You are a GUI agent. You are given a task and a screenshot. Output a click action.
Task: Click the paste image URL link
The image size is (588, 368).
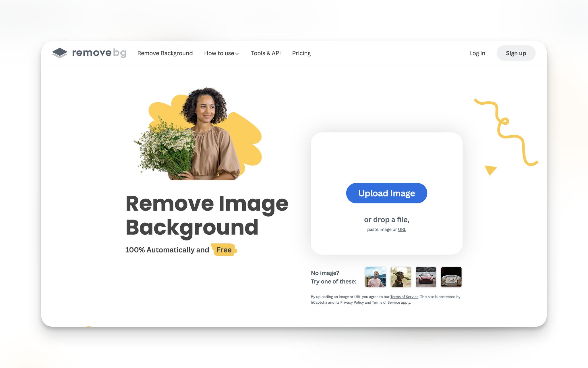[x=402, y=229]
